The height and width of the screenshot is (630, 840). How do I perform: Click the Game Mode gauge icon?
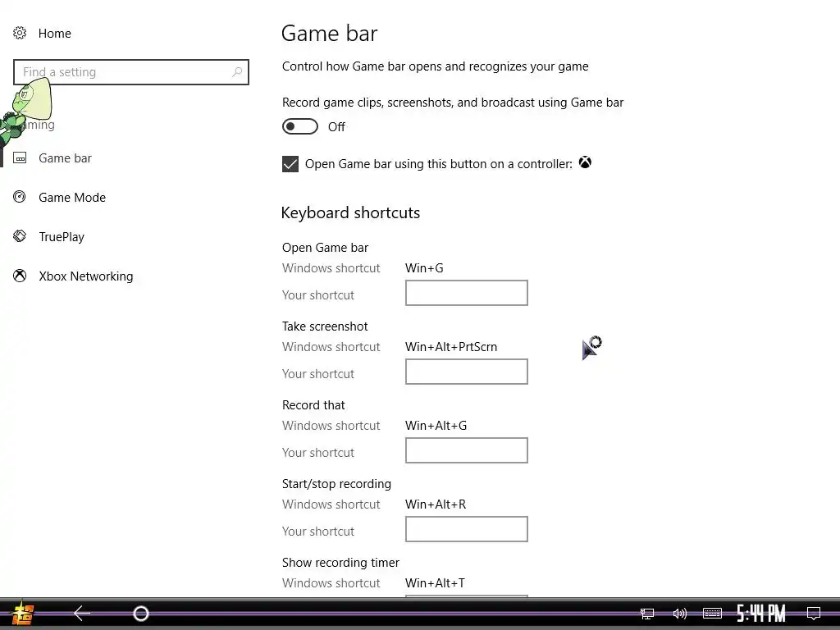click(20, 197)
